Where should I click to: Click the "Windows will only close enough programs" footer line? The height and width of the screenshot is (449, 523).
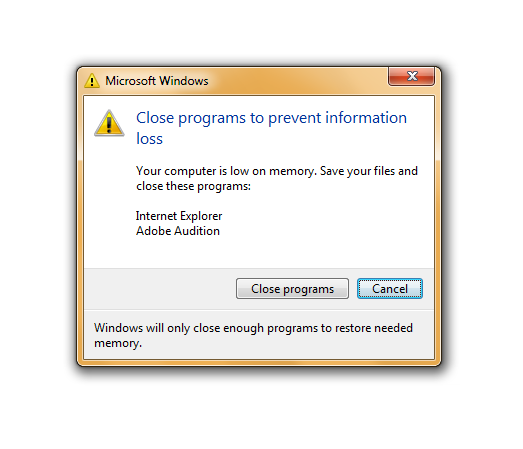253,328
